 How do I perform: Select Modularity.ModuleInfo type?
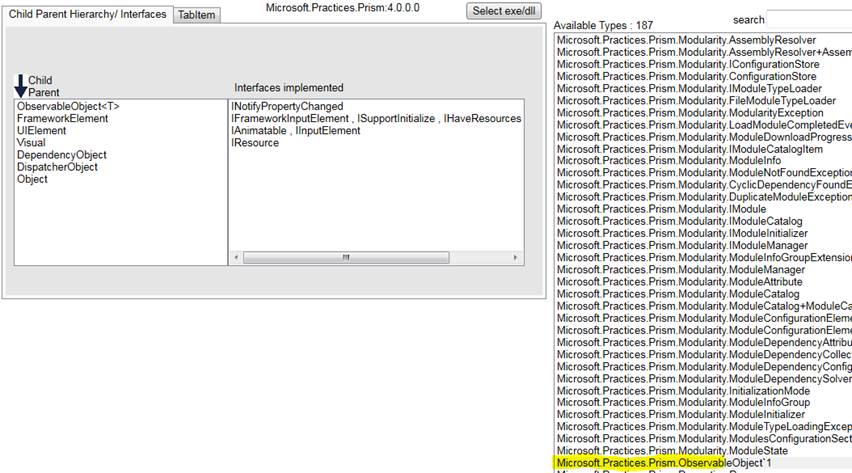[x=669, y=161]
